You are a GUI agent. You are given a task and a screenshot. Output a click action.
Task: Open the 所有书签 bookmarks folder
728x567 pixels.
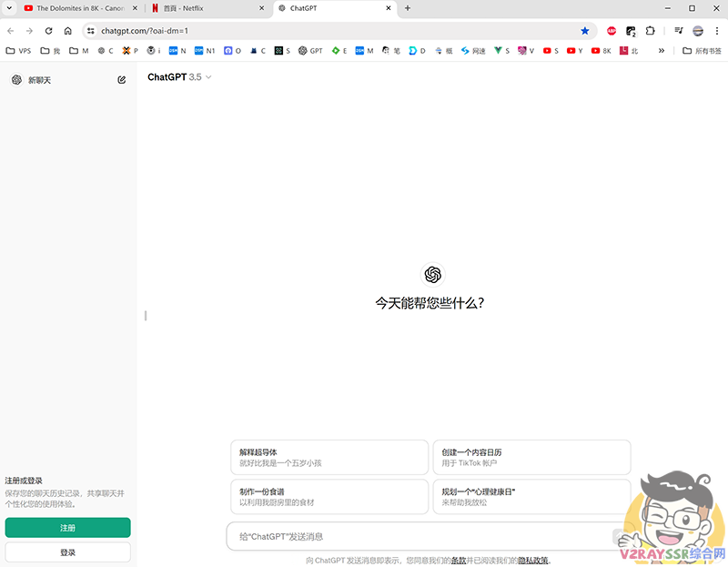703,51
